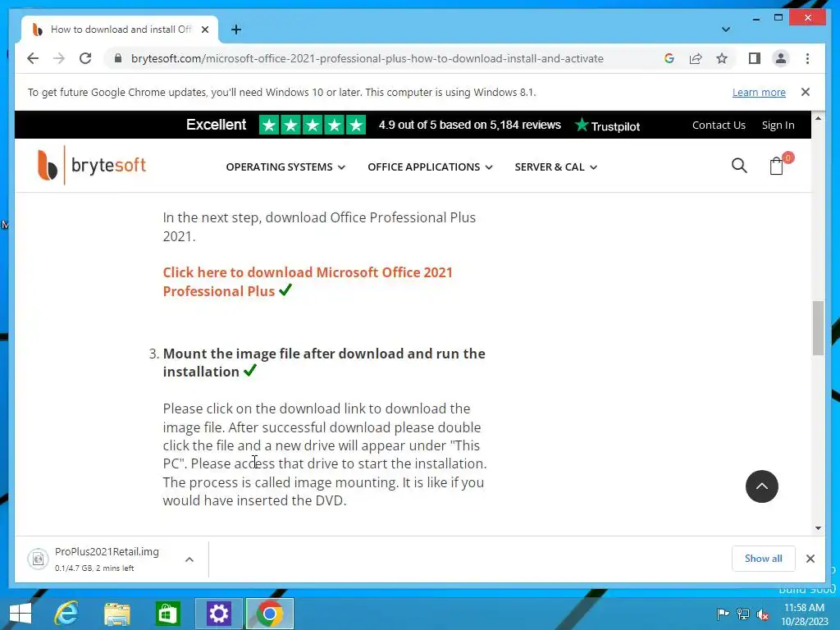Open the shopping bag cart icon
Image resolution: width=840 pixels, height=630 pixels.
point(777,166)
